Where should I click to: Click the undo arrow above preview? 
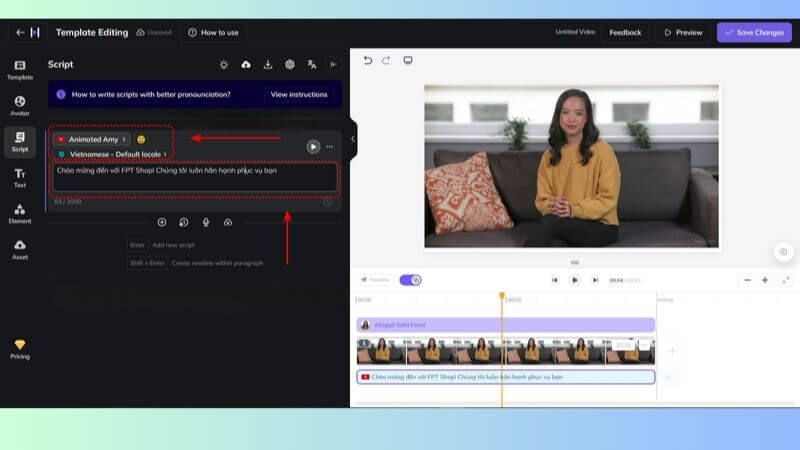(x=367, y=61)
